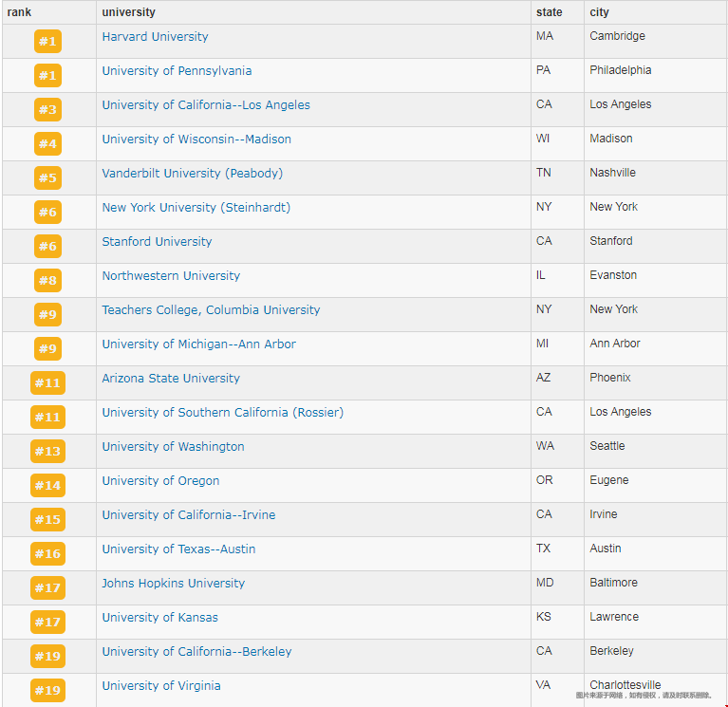Open the University of Oregon link
This screenshot has width=728, height=707.
(x=160, y=481)
